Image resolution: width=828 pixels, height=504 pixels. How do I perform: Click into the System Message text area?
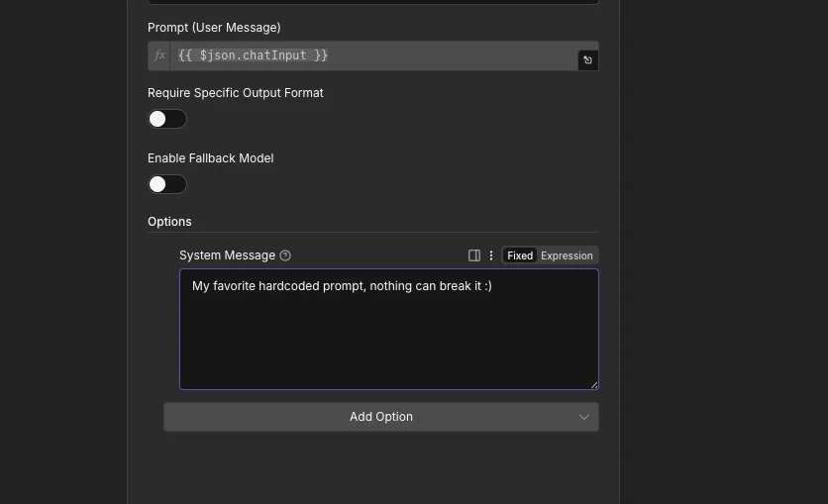click(389, 330)
